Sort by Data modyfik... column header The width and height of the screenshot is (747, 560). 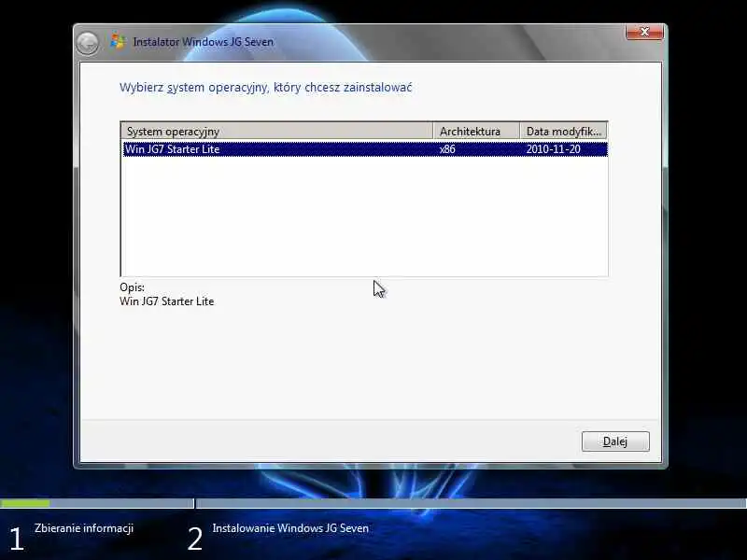point(564,132)
